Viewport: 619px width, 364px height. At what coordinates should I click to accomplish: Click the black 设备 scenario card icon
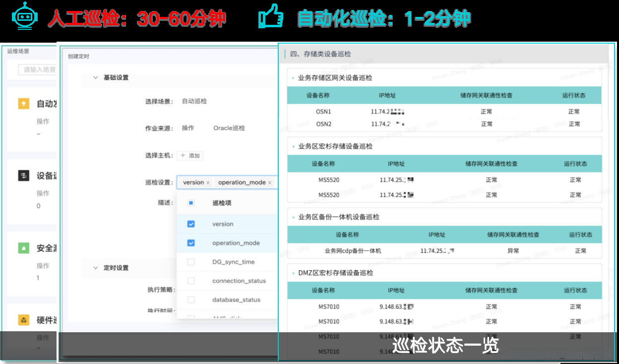(24, 176)
